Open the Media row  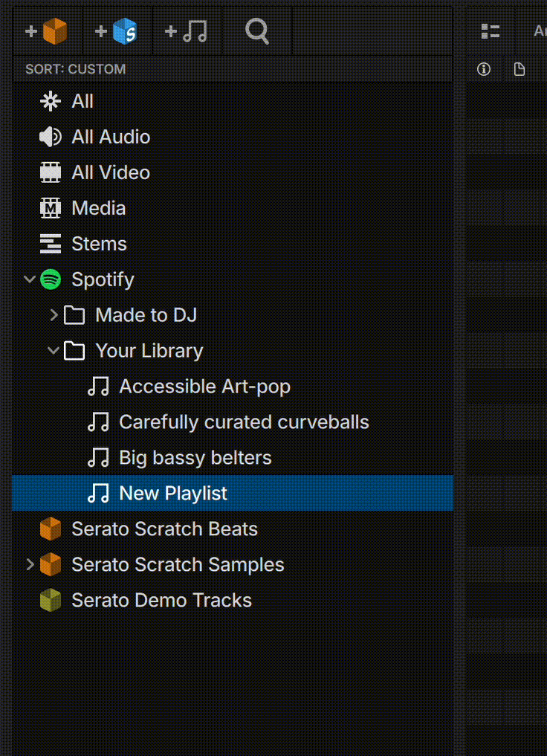tap(233, 208)
